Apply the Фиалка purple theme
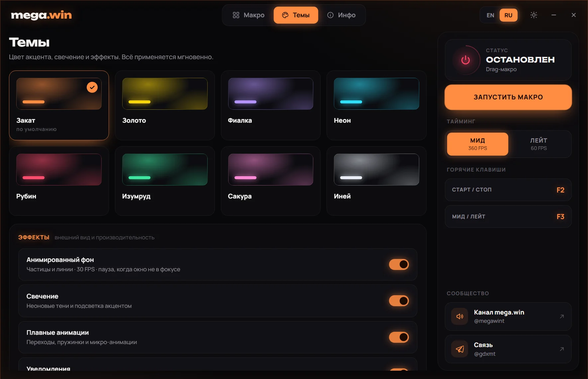Image resolution: width=588 pixels, height=379 pixels. click(271, 105)
